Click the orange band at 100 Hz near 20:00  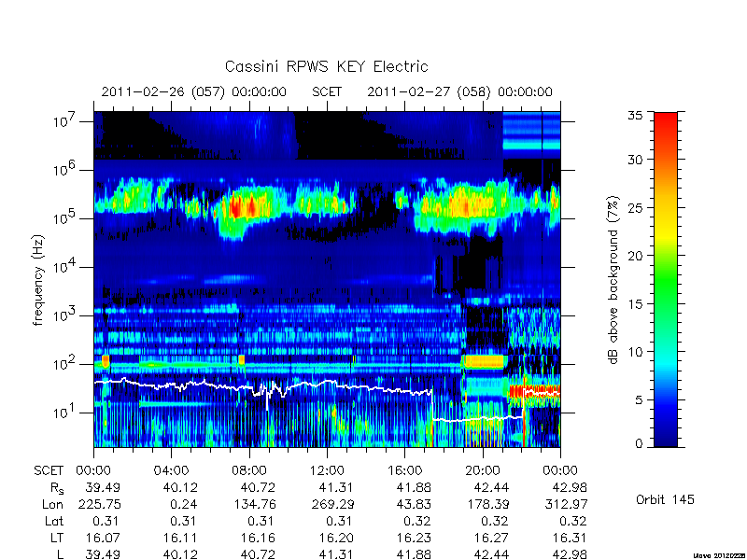(x=484, y=361)
